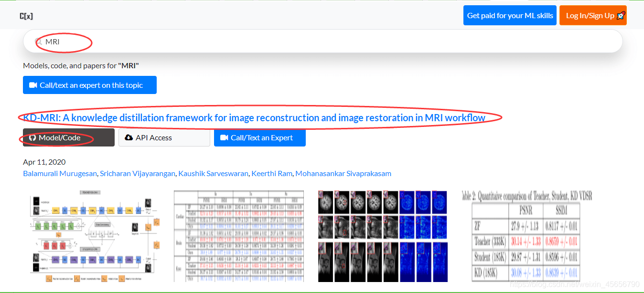Image resolution: width=644 pixels, height=293 pixels.
Task: Open author Keerthi Ram's page
Action: [272, 173]
